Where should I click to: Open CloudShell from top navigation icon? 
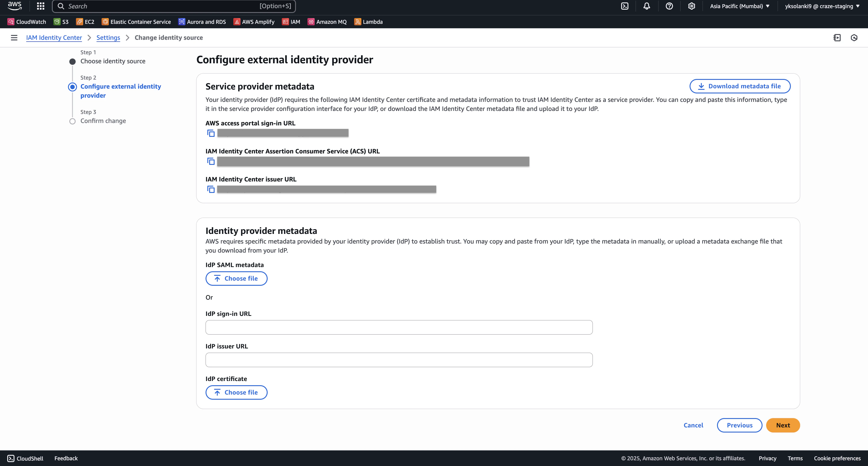(624, 6)
